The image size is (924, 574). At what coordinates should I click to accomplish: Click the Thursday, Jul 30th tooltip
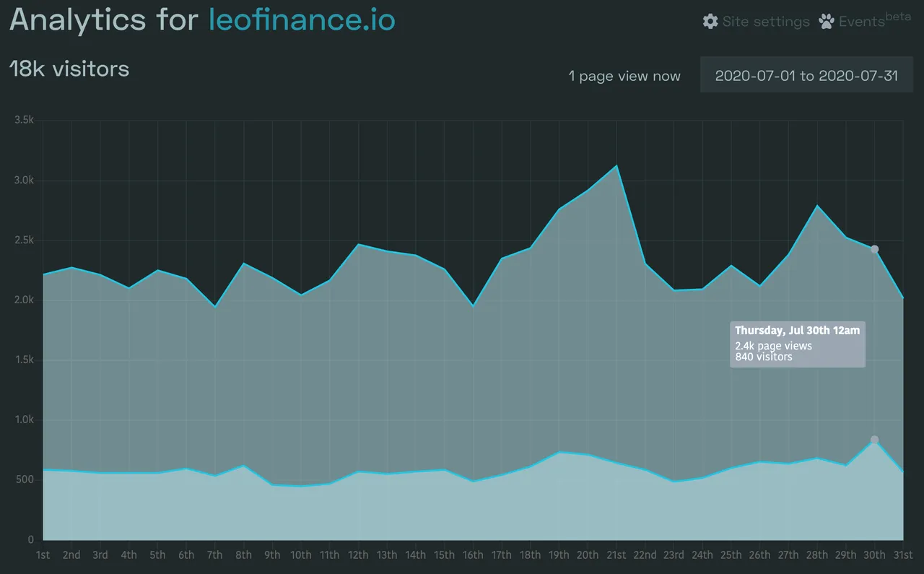[798, 344]
